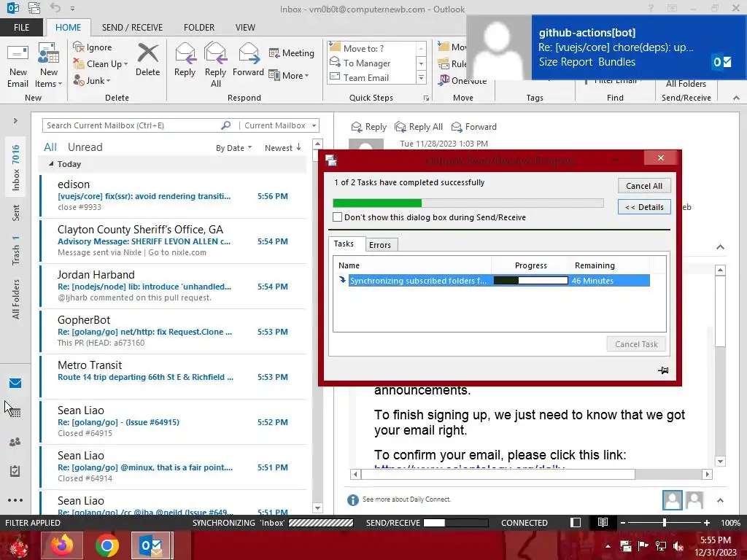The height and width of the screenshot is (560, 747).
Task: Click Reply All in reading pane
Action: pyautogui.click(x=419, y=127)
